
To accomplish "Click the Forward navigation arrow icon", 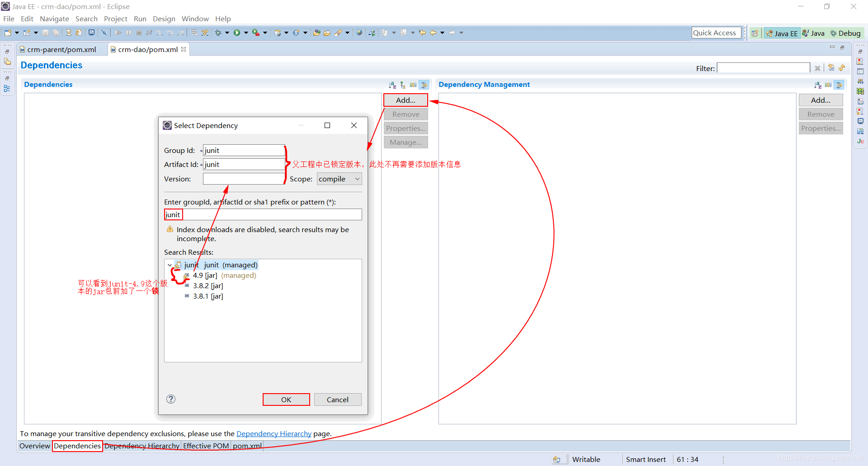I will click(452, 33).
